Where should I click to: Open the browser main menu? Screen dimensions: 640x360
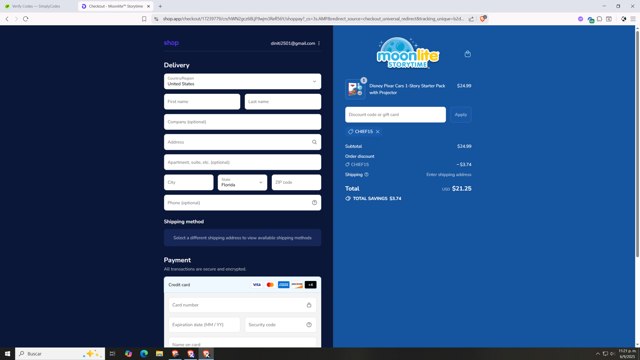633,19
